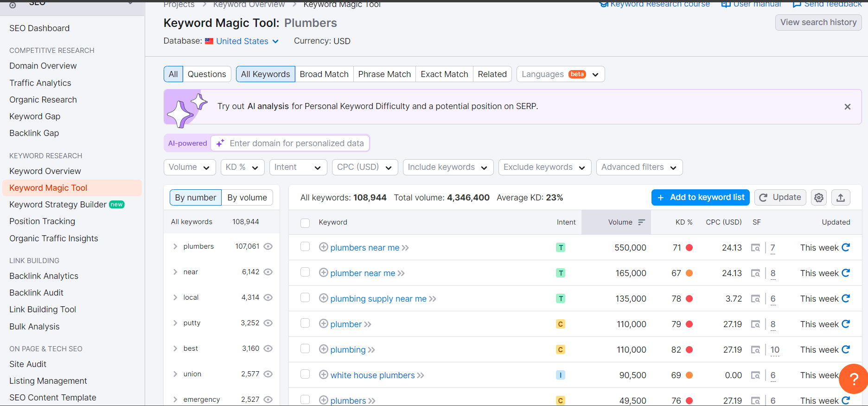Toggle eye icon for 'near' group

pyautogui.click(x=268, y=272)
